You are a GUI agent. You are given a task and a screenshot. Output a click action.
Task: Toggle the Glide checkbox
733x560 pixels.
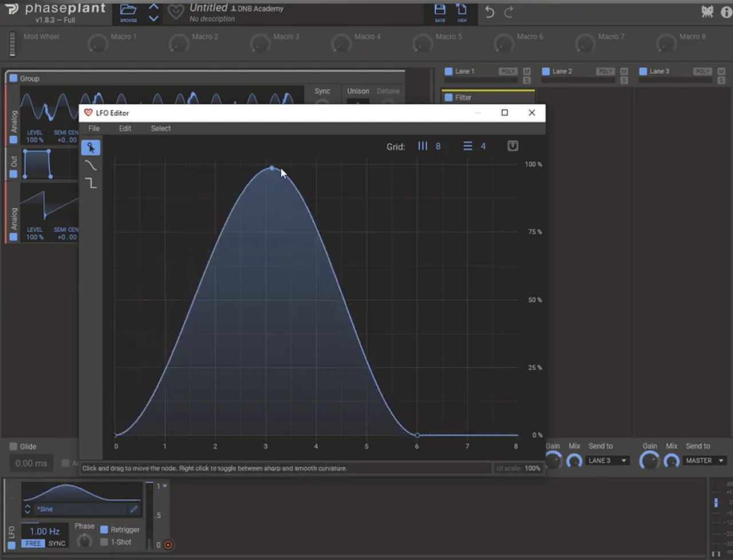pos(13,447)
